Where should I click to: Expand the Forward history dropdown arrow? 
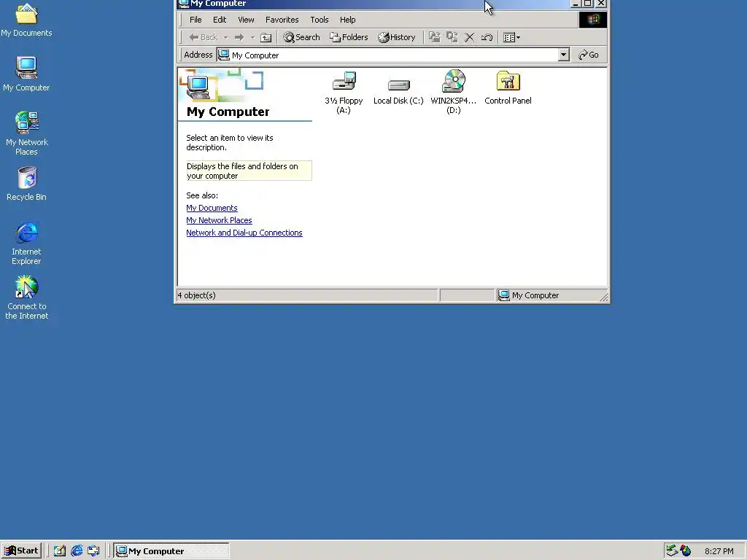click(x=252, y=37)
